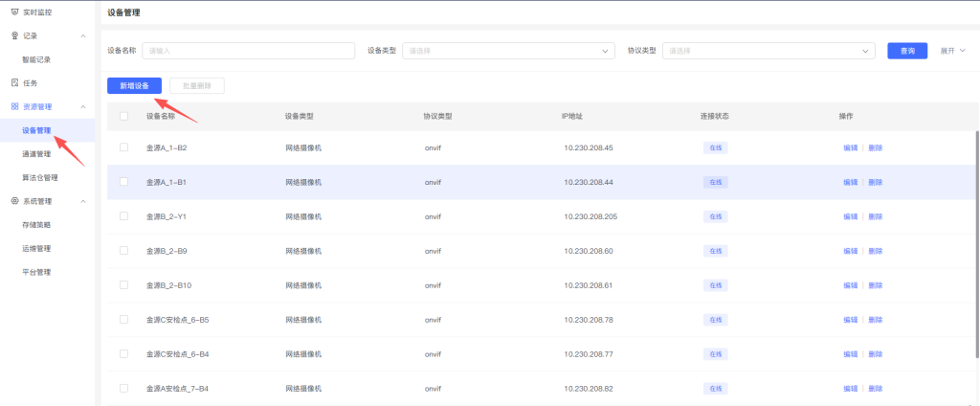Click 编辑 for device 金源A_1-B1
The image size is (980, 406).
point(850,182)
